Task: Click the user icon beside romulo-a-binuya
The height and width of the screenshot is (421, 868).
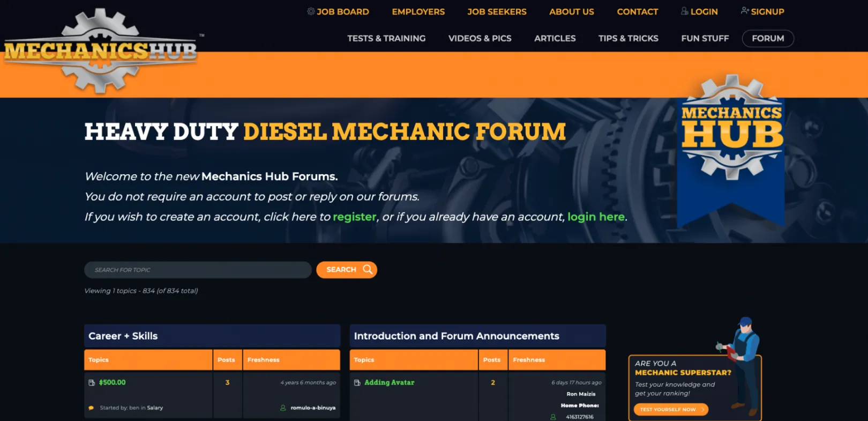Action: [283, 408]
